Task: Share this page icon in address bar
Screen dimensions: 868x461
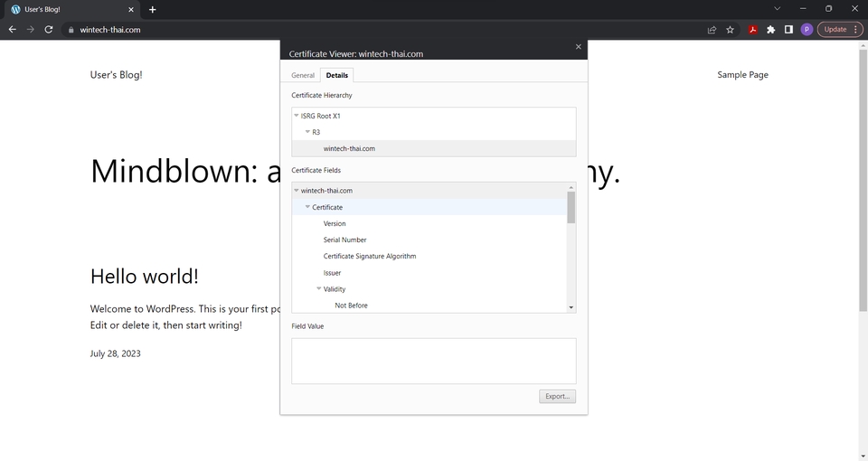Action: tap(712, 30)
